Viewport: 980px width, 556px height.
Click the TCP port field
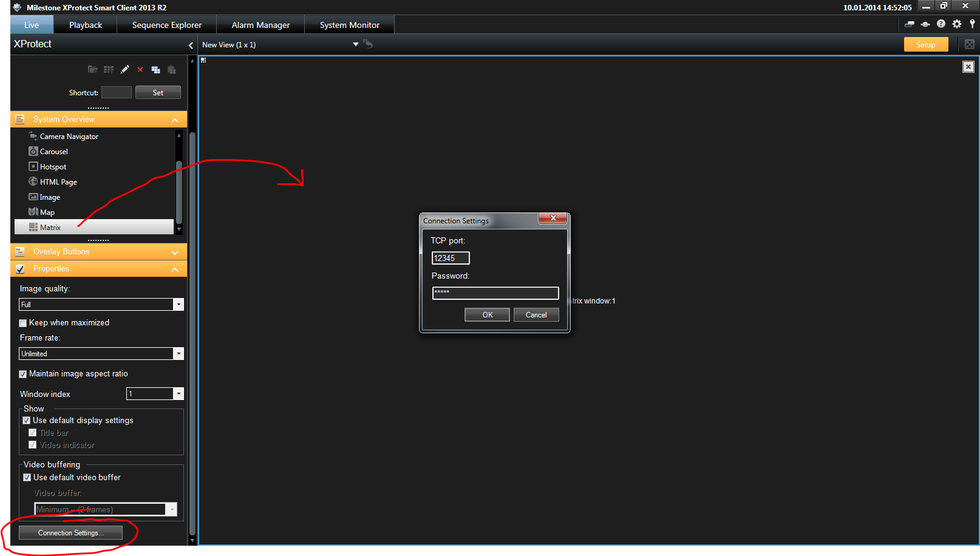pos(451,258)
